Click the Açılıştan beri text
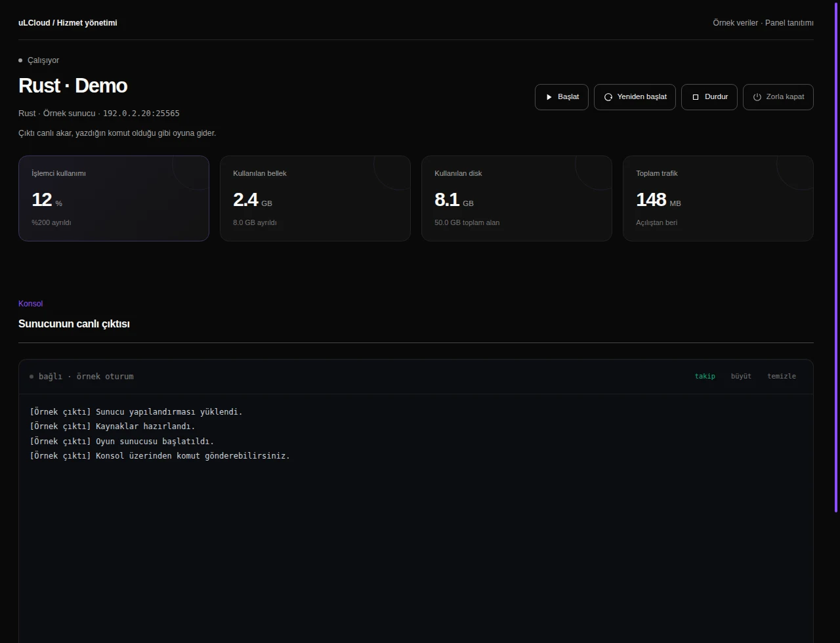 tap(656, 222)
